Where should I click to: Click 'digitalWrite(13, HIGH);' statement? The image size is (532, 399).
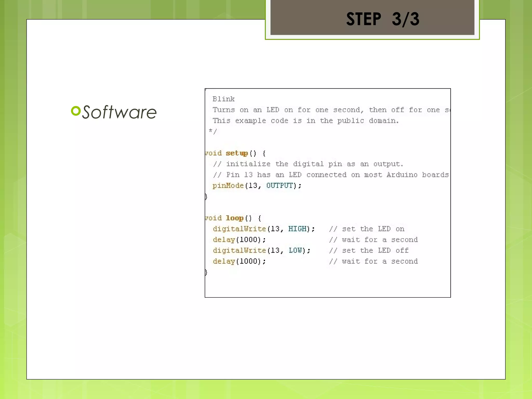click(x=264, y=229)
